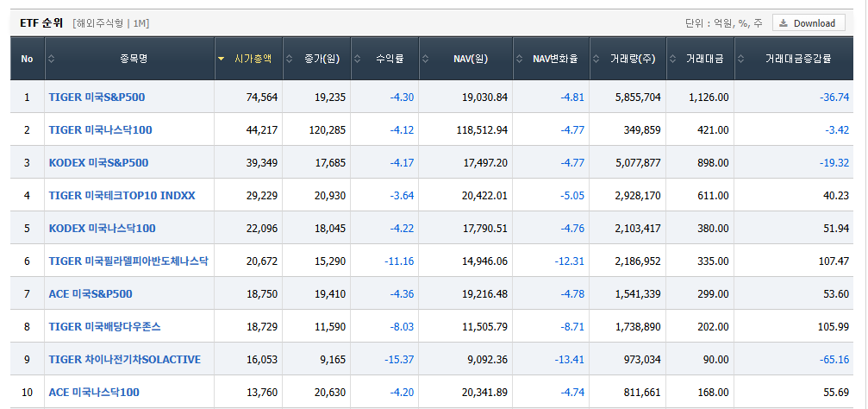Screen dimensions: 868x409
Task: Open KODEX 미국나스닥100 link
Action: pos(102,228)
